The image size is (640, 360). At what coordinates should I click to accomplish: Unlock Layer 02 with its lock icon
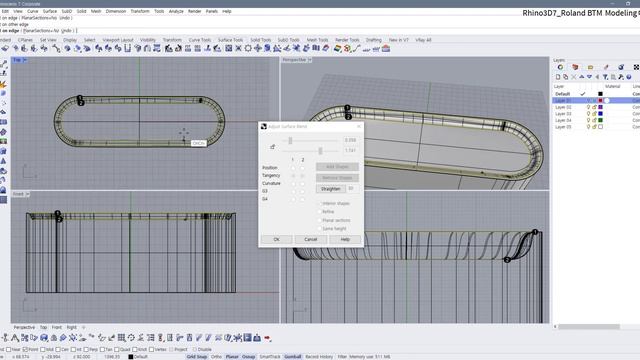click(594, 107)
